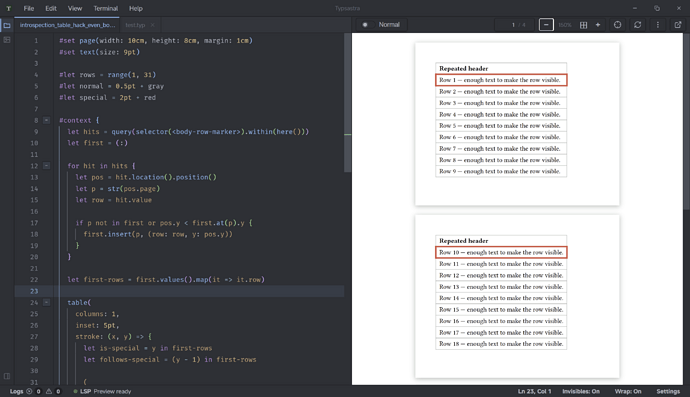
Task: Toggle the bottom-left sidebar panel icon
Action: 7,376
